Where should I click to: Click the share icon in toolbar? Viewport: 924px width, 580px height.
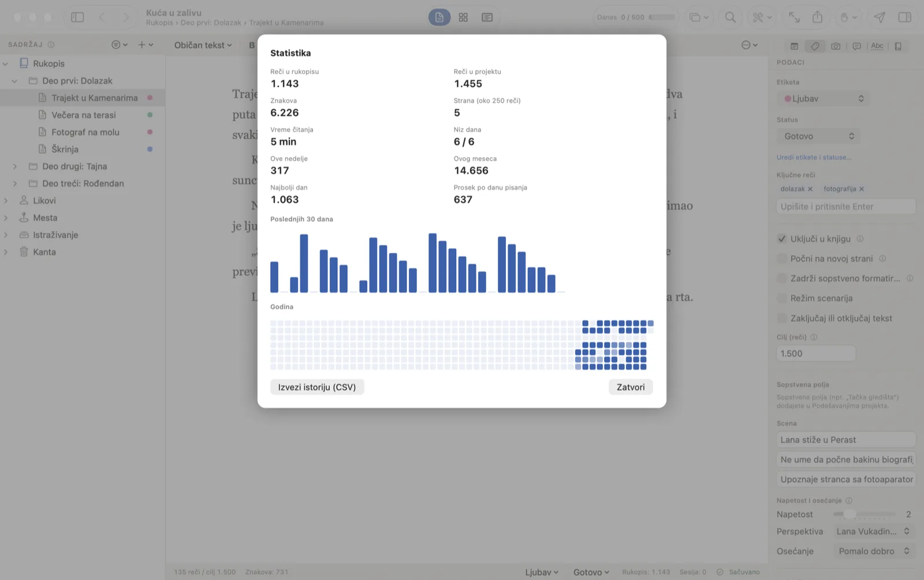[x=817, y=17]
